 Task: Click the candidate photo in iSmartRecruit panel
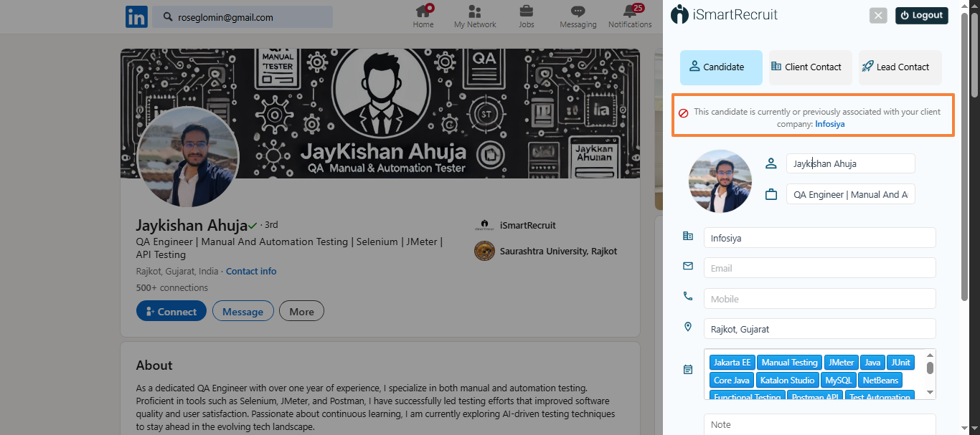click(720, 181)
